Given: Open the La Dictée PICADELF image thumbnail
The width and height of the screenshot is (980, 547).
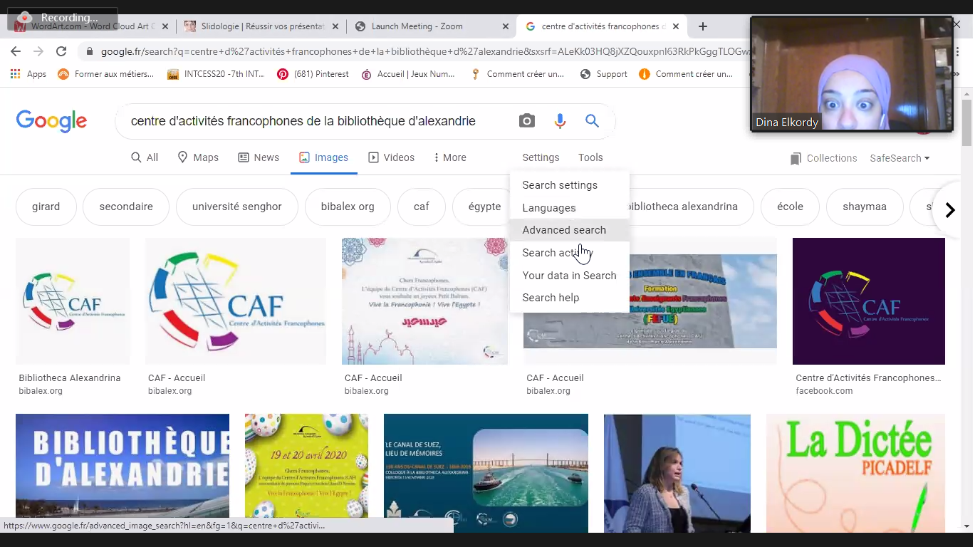Looking at the screenshot, I should (855, 473).
